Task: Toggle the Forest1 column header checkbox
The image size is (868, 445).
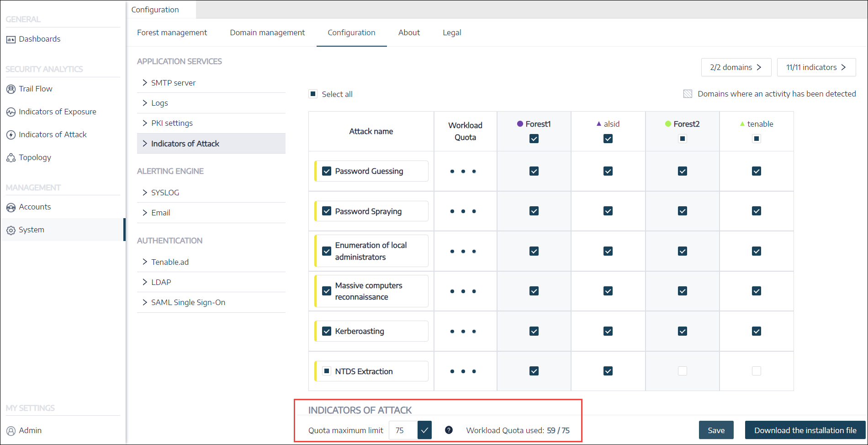Action: [x=534, y=139]
